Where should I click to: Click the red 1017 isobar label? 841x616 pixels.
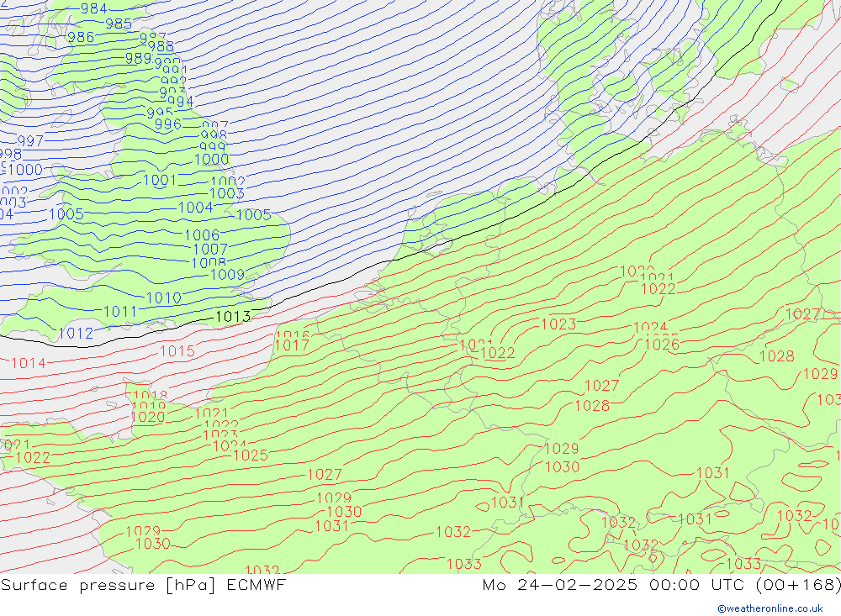point(293,345)
